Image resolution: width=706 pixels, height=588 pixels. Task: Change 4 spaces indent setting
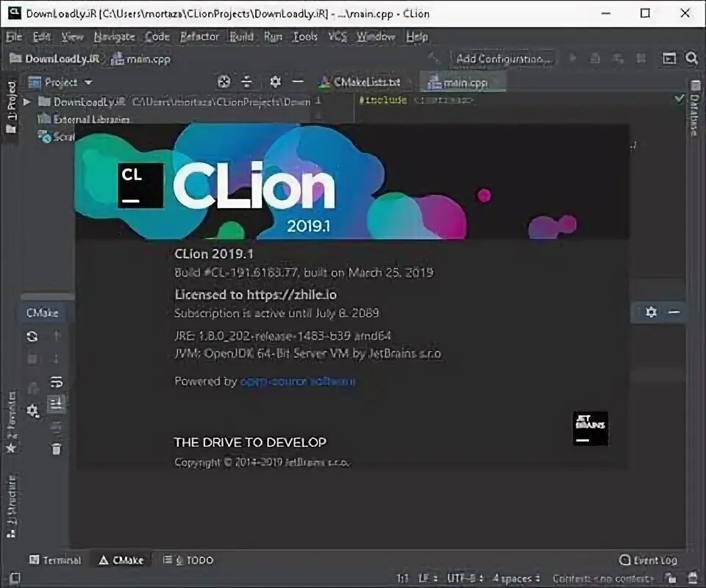point(516,578)
